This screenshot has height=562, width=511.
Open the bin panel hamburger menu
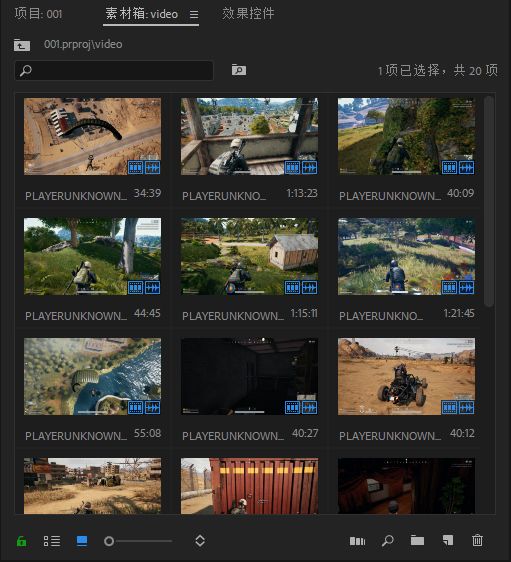click(194, 14)
